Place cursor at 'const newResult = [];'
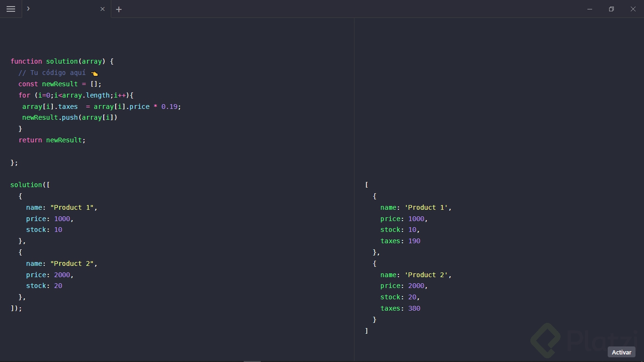The width and height of the screenshot is (644, 362). tap(60, 84)
